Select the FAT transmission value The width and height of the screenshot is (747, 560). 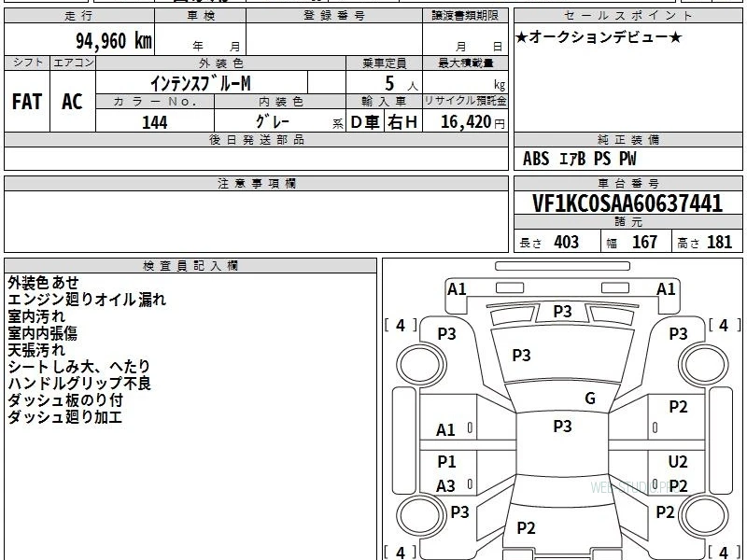click(x=27, y=102)
